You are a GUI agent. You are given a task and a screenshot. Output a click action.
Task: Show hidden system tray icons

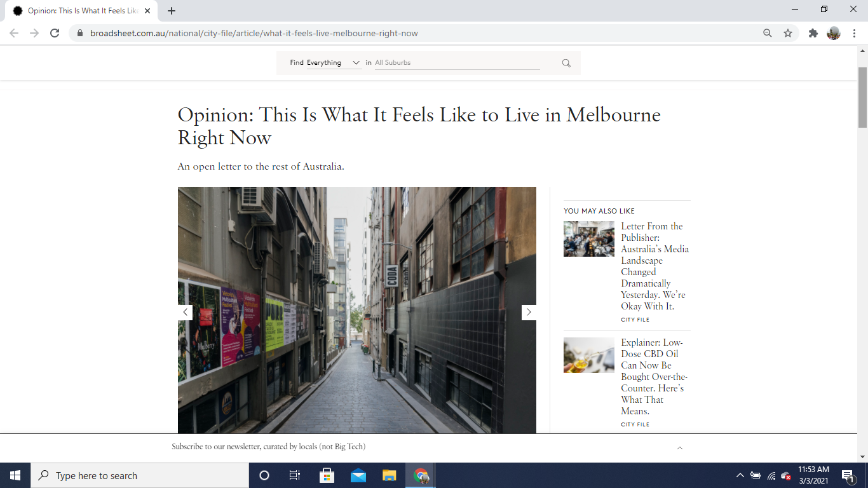[740, 475]
